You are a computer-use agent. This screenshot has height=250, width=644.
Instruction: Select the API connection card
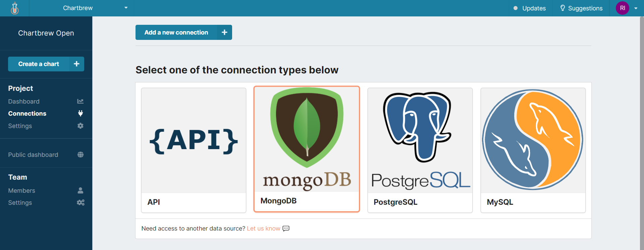coord(194,150)
